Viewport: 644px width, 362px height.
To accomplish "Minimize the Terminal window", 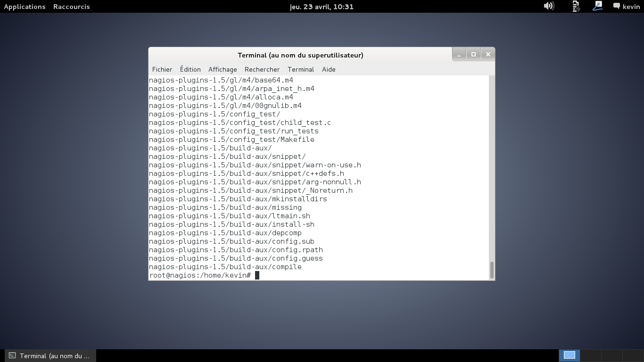I will [459, 55].
